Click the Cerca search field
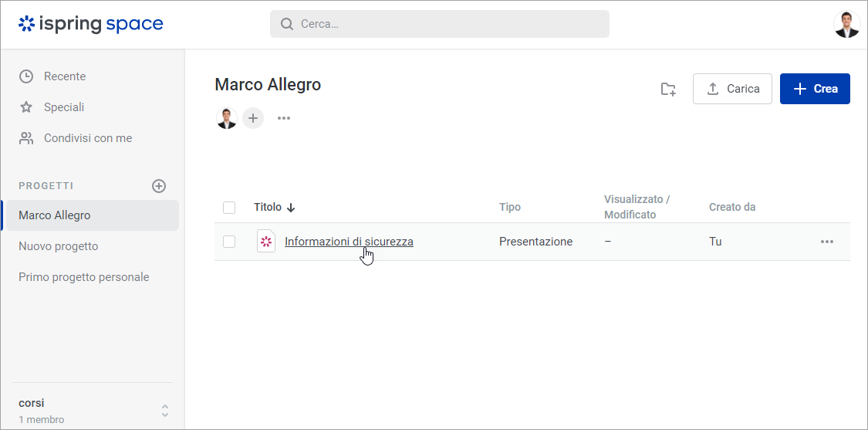The height and width of the screenshot is (430, 868). click(440, 24)
